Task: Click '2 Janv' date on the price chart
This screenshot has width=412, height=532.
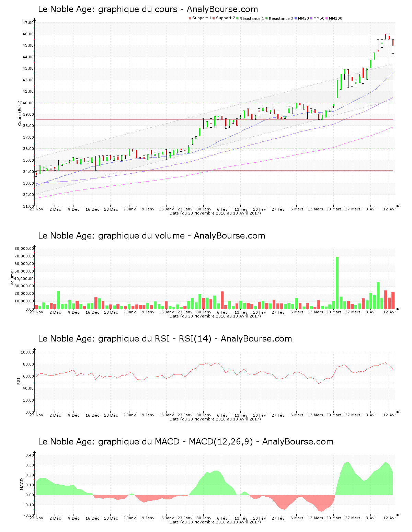Action: (129, 209)
